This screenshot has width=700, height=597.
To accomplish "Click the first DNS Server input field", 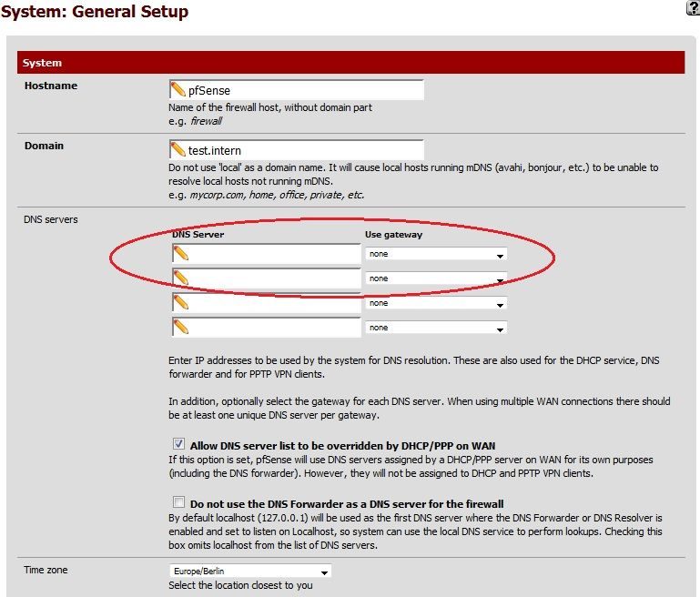I will click(x=267, y=253).
